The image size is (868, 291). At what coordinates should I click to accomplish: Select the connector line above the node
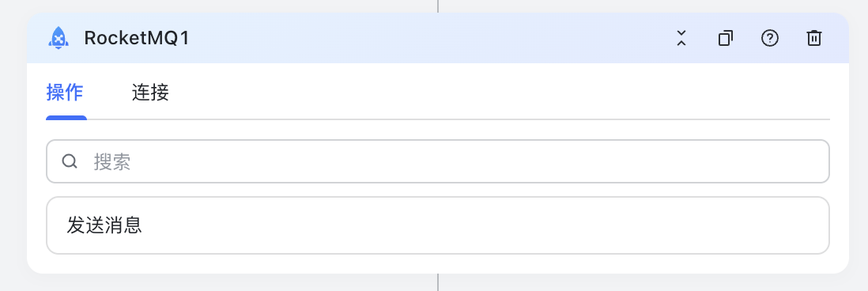click(x=438, y=6)
